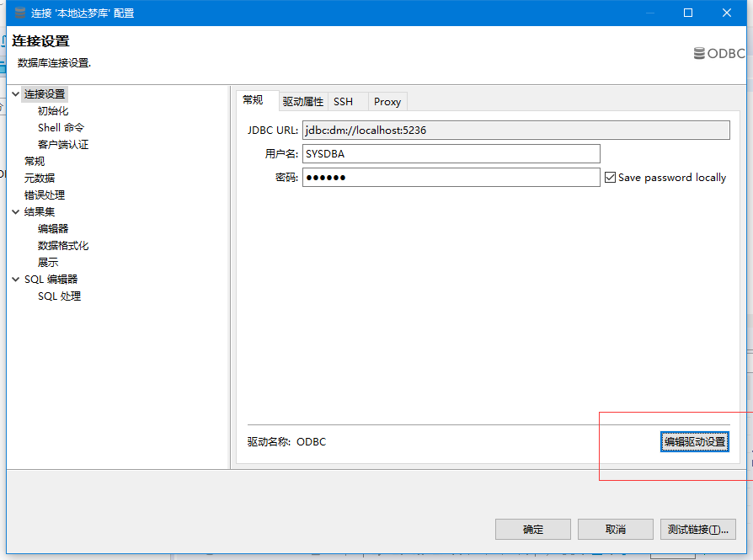The width and height of the screenshot is (753, 560).
Task: Select 结果集 tree item
Action: pyautogui.click(x=40, y=212)
